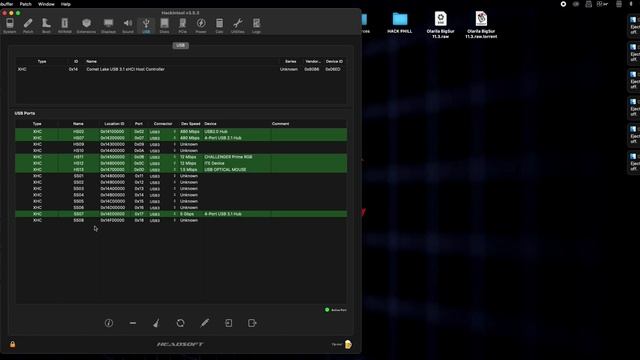The height and width of the screenshot is (360, 640).
Task: Open the Utilities wrench toolbar section
Action: click(x=238, y=26)
